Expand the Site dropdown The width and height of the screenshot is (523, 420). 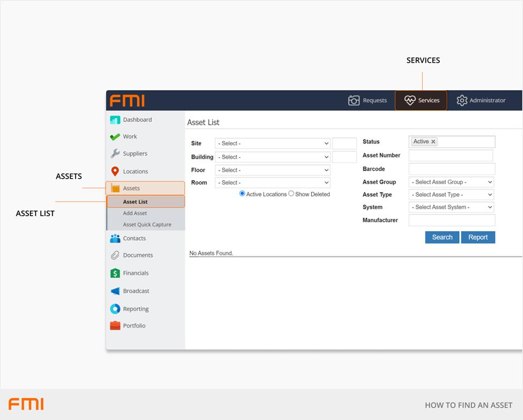(x=272, y=144)
